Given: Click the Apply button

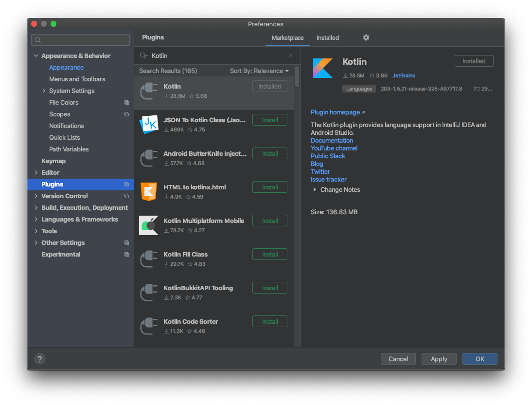Looking at the screenshot, I should pos(439,359).
